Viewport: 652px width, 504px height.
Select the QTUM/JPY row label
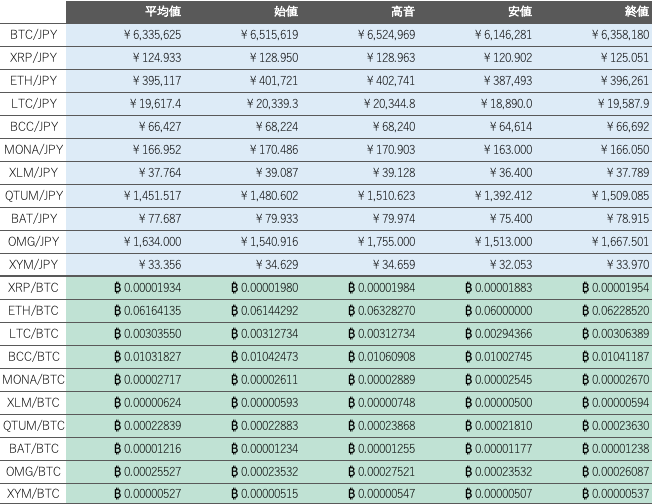pos(33,195)
